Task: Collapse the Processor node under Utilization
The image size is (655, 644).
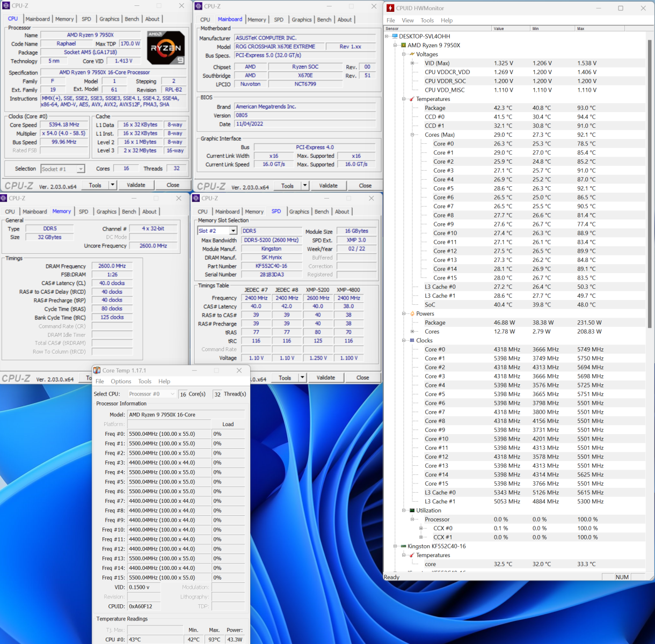Action: (412, 519)
